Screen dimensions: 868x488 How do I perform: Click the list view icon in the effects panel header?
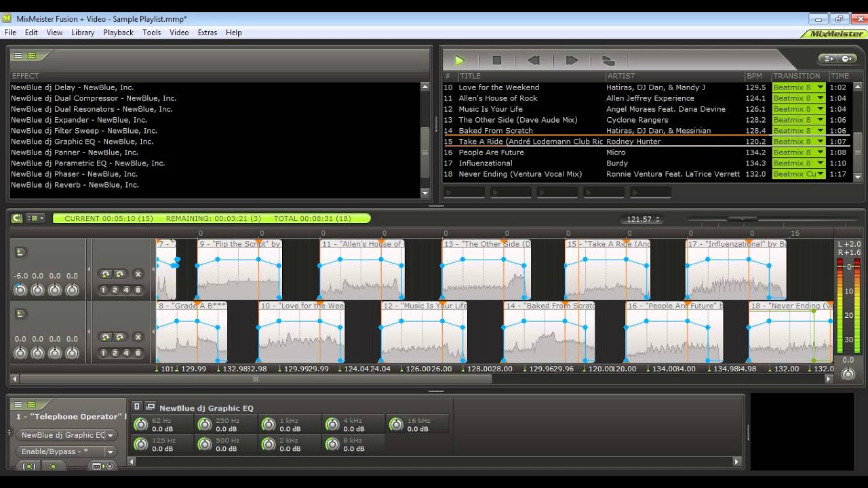[18, 56]
